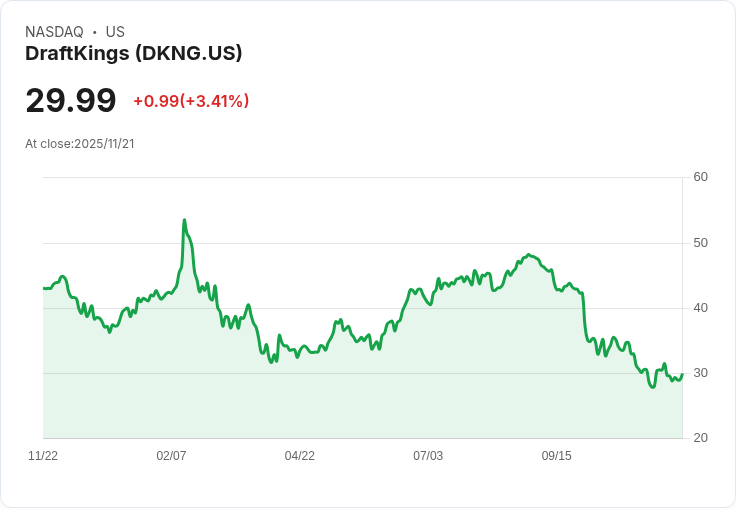Click the 40 y-axis price label
Viewport: 736px width, 508px height.
700,308
